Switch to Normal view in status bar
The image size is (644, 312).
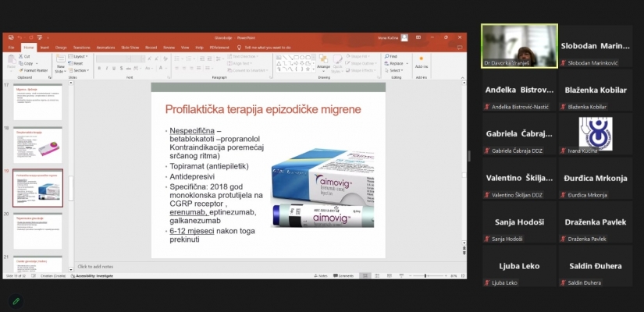pos(367,275)
